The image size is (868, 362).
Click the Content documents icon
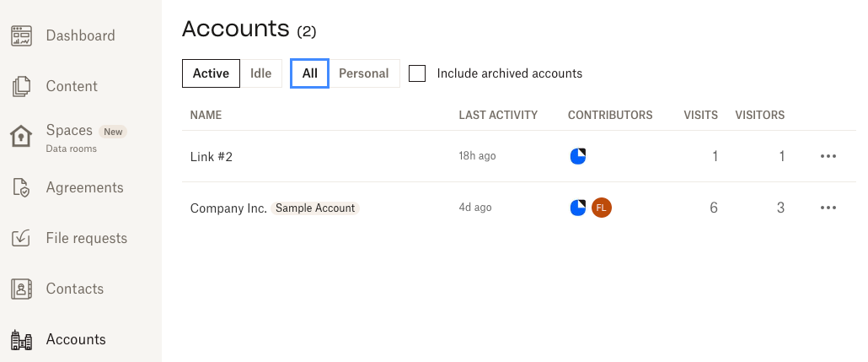pyautogui.click(x=21, y=86)
